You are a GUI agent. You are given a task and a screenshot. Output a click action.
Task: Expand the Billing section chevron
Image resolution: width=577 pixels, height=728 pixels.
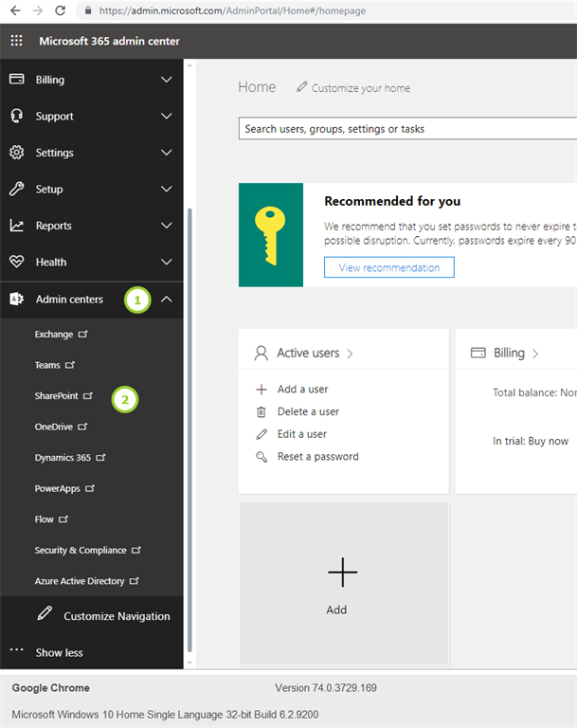[166, 80]
